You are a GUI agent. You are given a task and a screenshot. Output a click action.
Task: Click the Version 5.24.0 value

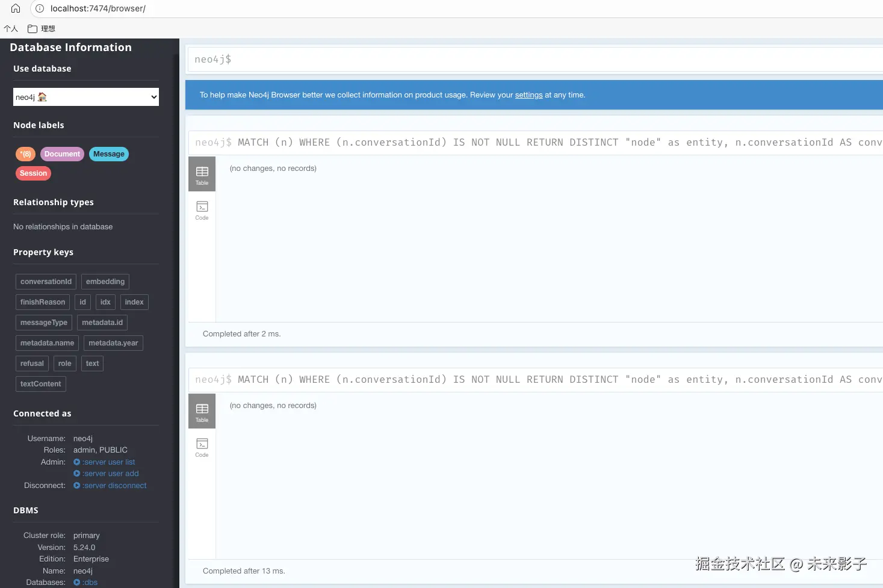point(84,548)
